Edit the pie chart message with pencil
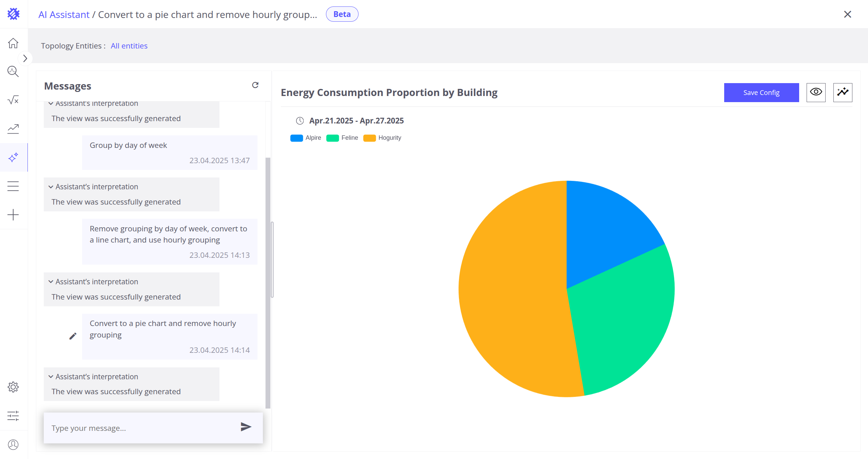Viewport: 868px width, 459px height. click(x=73, y=336)
